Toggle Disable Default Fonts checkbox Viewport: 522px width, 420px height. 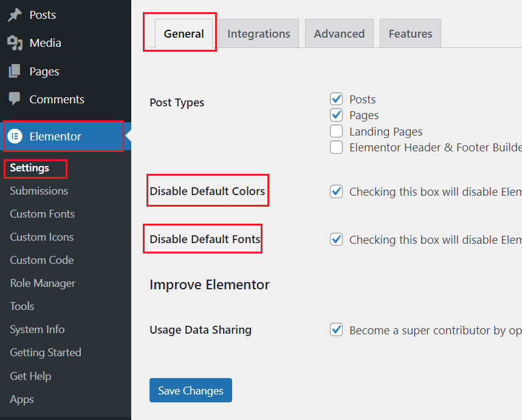336,239
